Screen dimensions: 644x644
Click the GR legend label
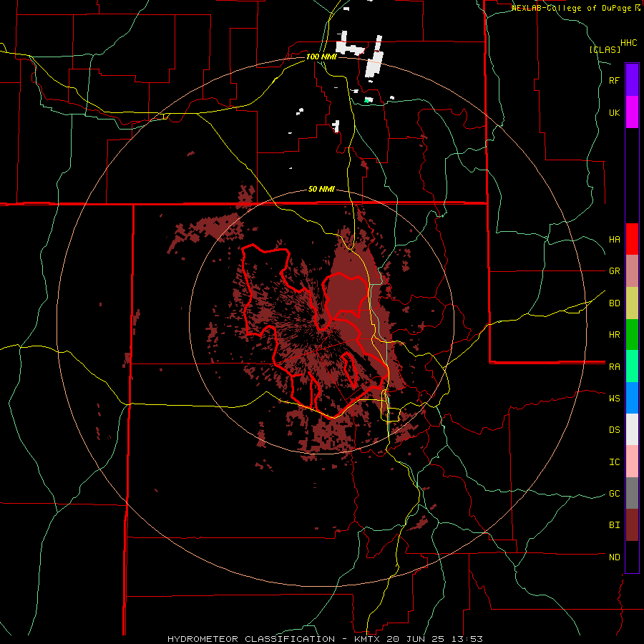click(614, 271)
